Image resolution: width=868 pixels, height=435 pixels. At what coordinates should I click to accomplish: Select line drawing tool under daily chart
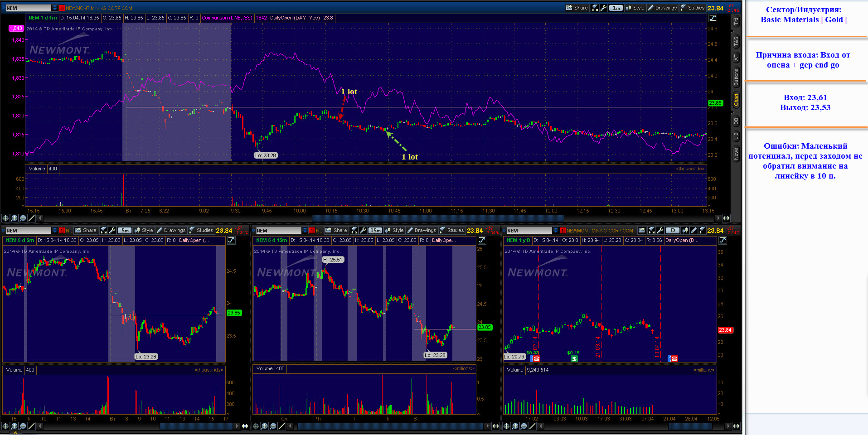[x=533, y=426]
